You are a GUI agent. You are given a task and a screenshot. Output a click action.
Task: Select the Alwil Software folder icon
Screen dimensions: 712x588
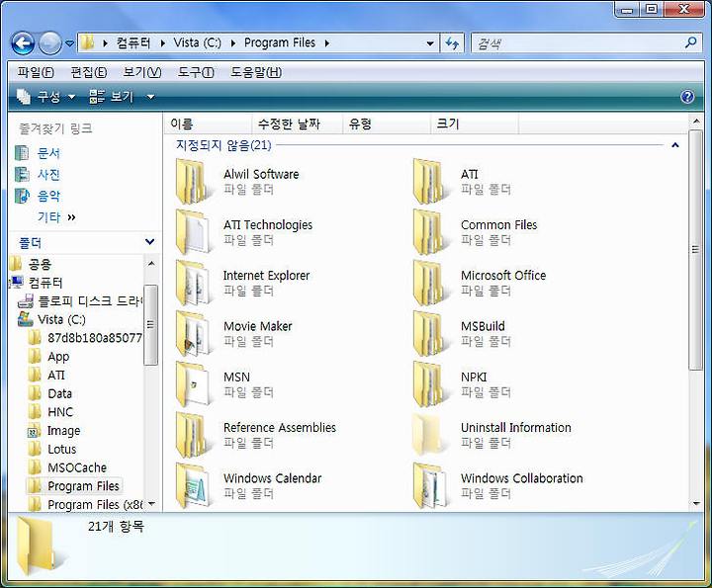[194, 182]
